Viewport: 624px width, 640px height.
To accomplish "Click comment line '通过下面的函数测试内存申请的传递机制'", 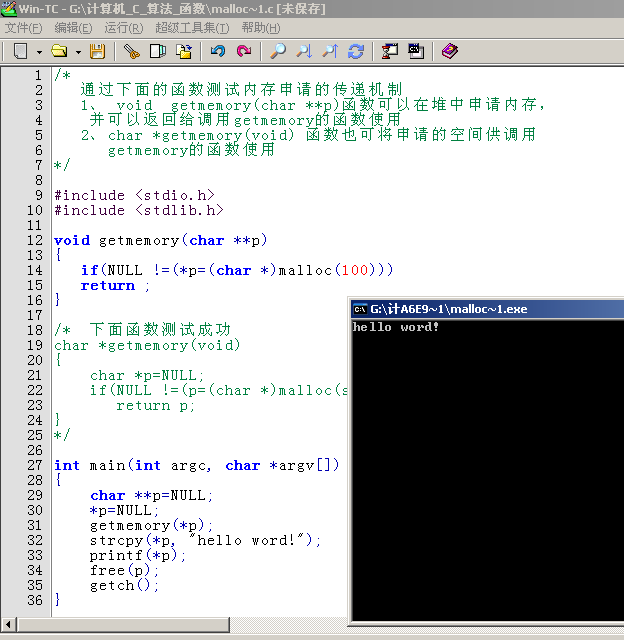I will click(x=241, y=89).
